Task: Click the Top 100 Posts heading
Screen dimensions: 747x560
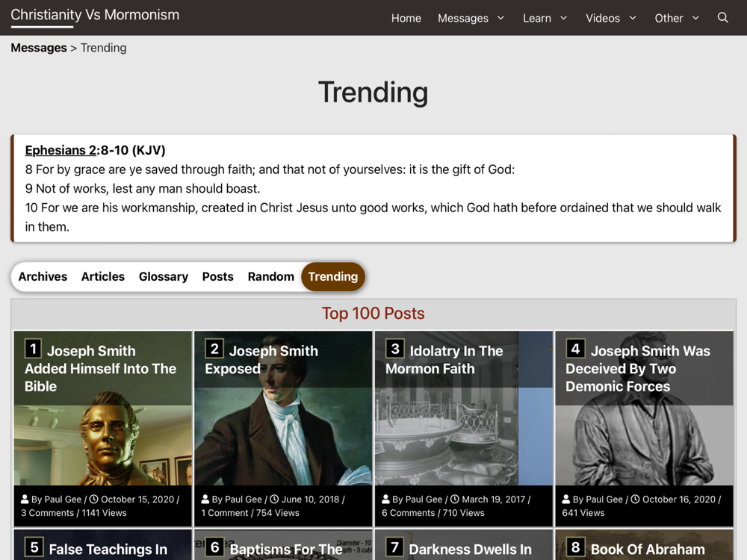Action: (373, 314)
